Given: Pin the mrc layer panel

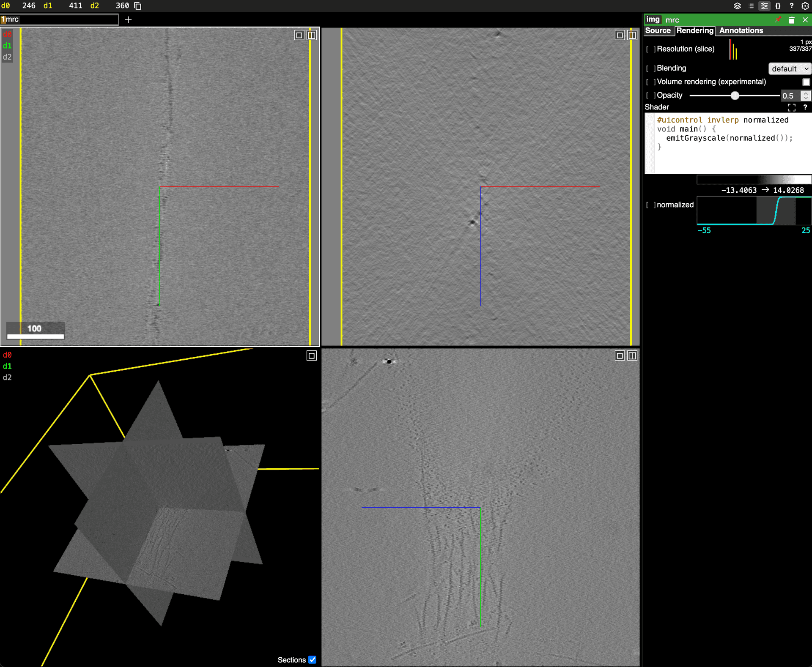Looking at the screenshot, I should pos(778,20).
